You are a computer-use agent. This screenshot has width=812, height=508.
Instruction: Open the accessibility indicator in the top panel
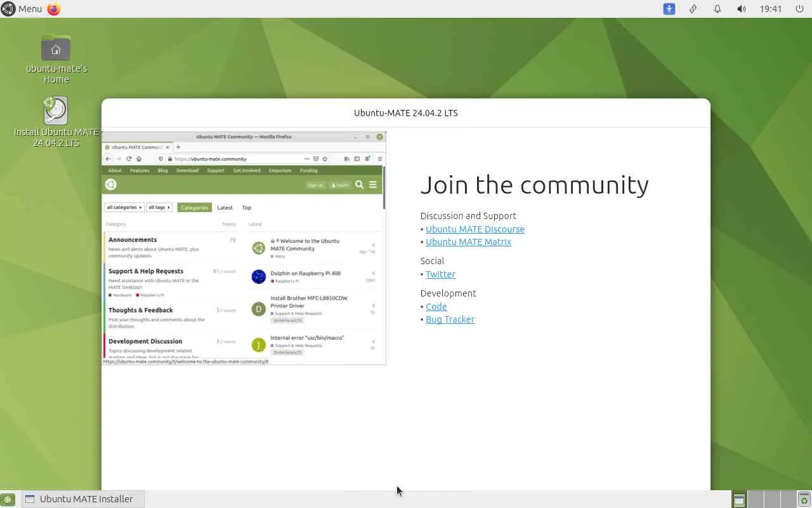tap(669, 9)
